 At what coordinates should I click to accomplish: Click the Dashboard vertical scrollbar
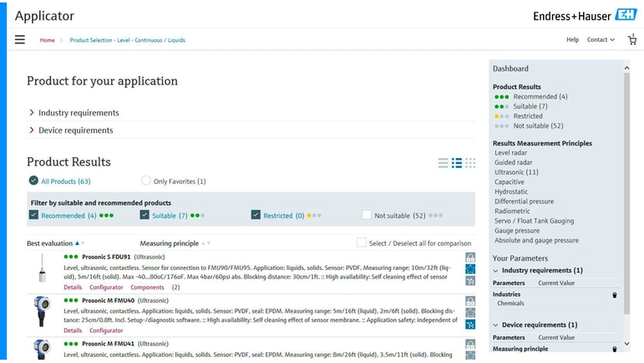click(626, 193)
